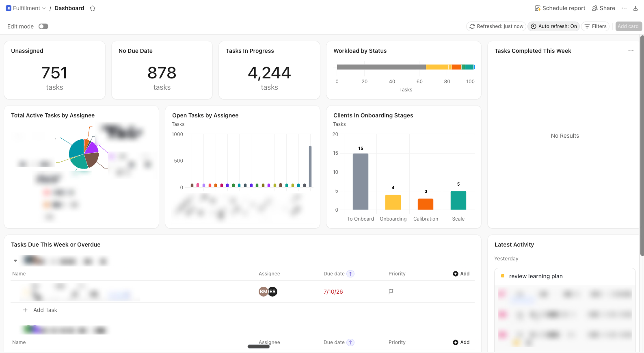The width and height of the screenshot is (644, 353).
Task: Click the Add card button
Action: click(628, 26)
